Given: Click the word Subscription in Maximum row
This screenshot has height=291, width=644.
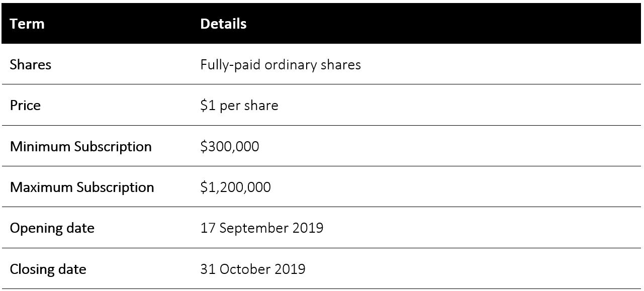Looking at the screenshot, I should pyautogui.click(x=115, y=187).
